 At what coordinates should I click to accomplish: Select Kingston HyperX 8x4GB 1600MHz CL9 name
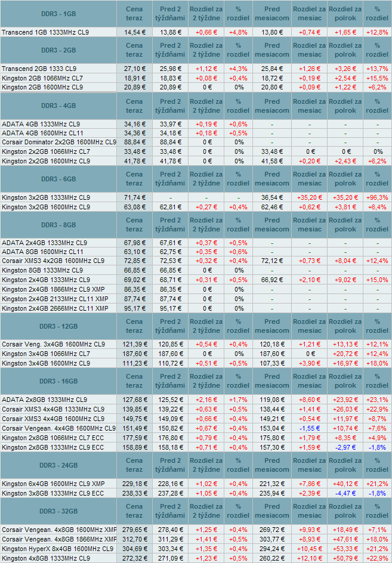pos(57,549)
